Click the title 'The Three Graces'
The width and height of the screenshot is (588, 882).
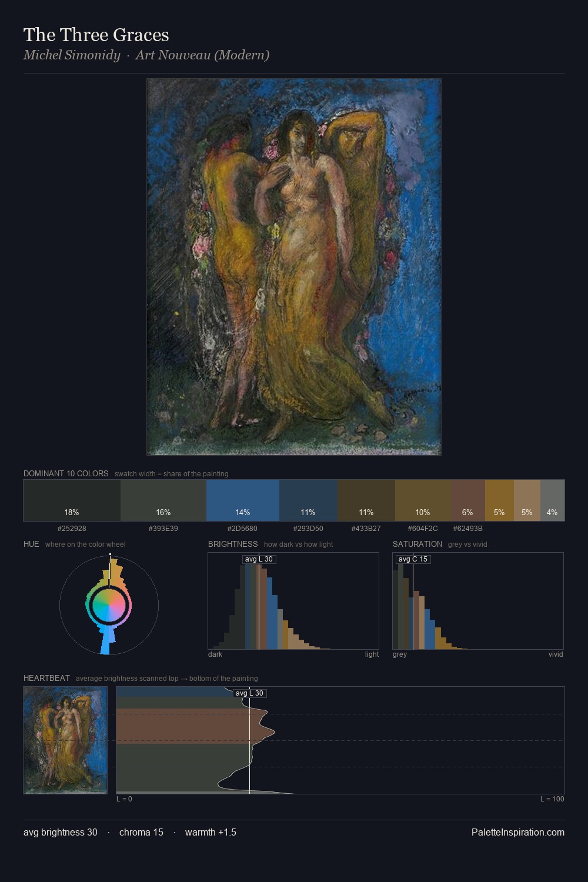click(x=96, y=35)
